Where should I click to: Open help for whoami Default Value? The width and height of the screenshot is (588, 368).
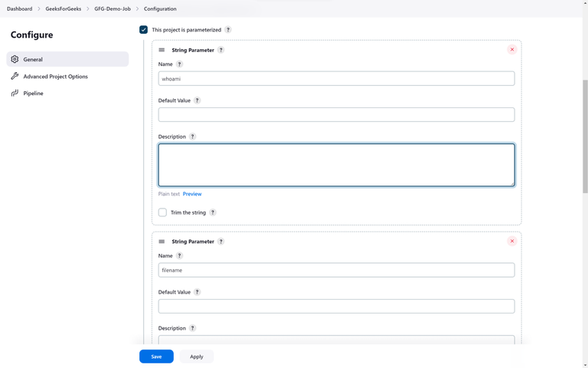coord(197,100)
